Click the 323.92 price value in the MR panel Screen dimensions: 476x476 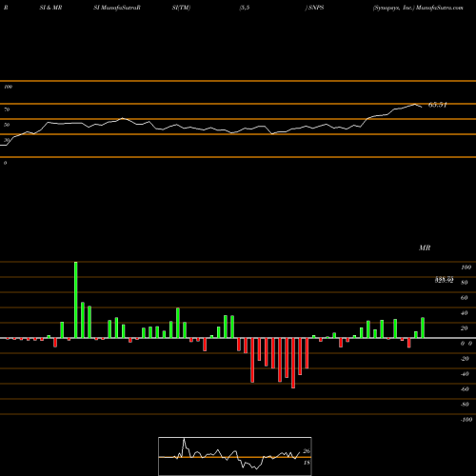pyautogui.click(x=444, y=281)
